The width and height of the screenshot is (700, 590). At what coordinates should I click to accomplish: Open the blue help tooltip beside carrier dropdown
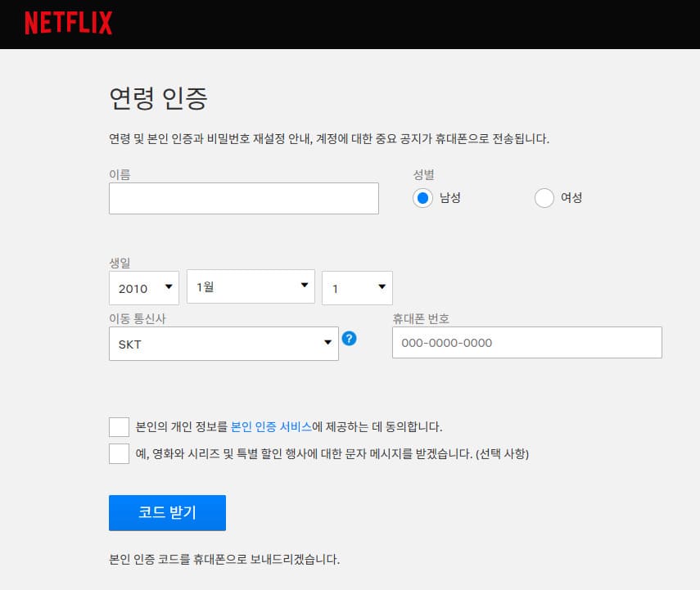[x=350, y=339]
